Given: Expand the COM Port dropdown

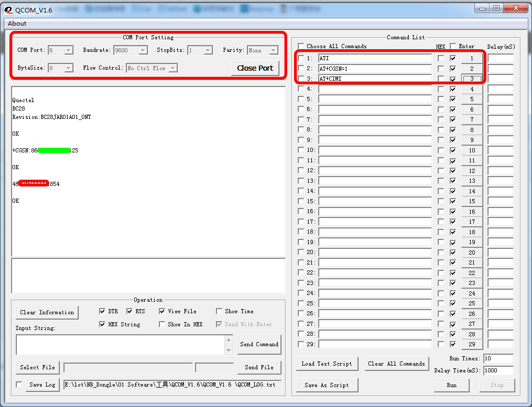Looking at the screenshot, I should coord(69,50).
